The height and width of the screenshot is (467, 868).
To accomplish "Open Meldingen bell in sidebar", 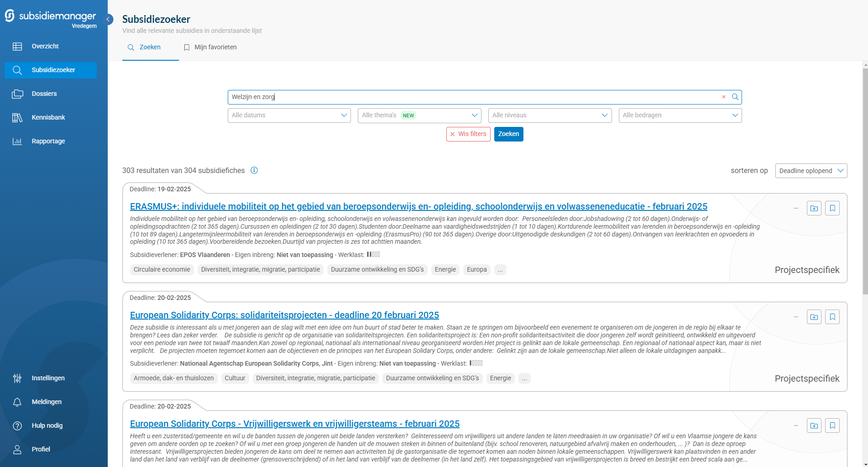I will click(47, 402).
